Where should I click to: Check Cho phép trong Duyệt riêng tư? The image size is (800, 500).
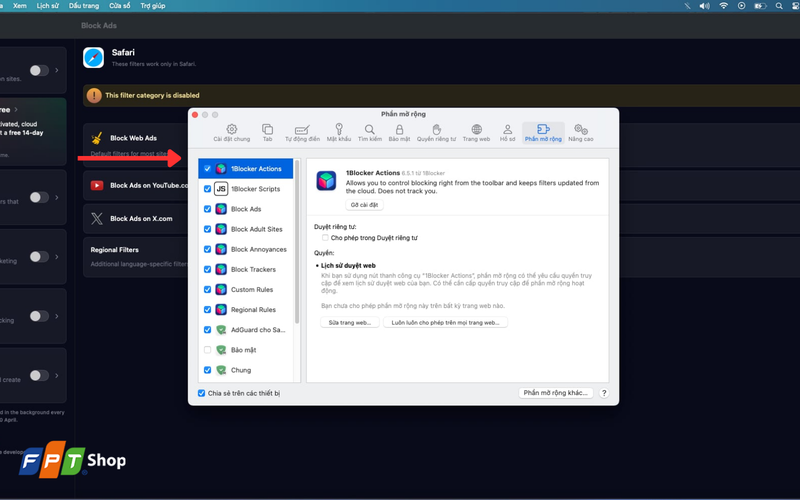(x=325, y=238)
